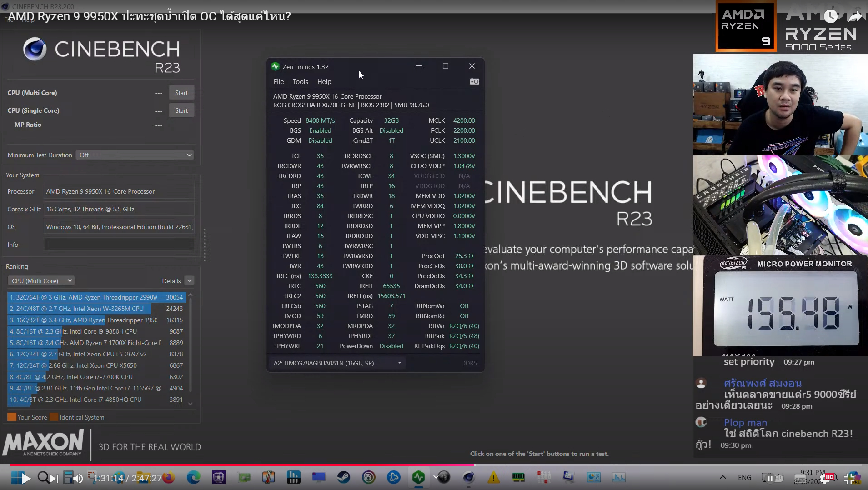
Task: Play the video with the play button
Action: coord(25,478)
